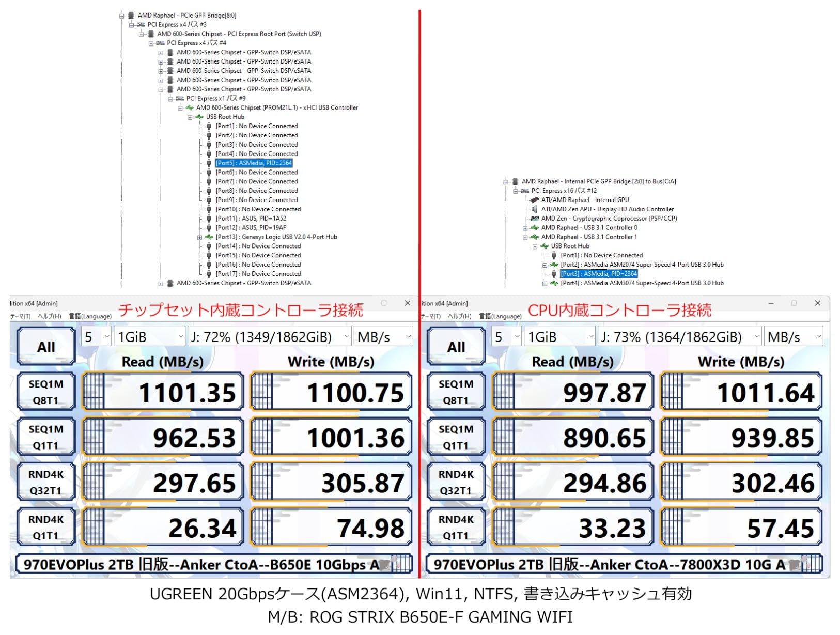Click the PCI Express x1 バス #9 icon

(x=180, y=99)
